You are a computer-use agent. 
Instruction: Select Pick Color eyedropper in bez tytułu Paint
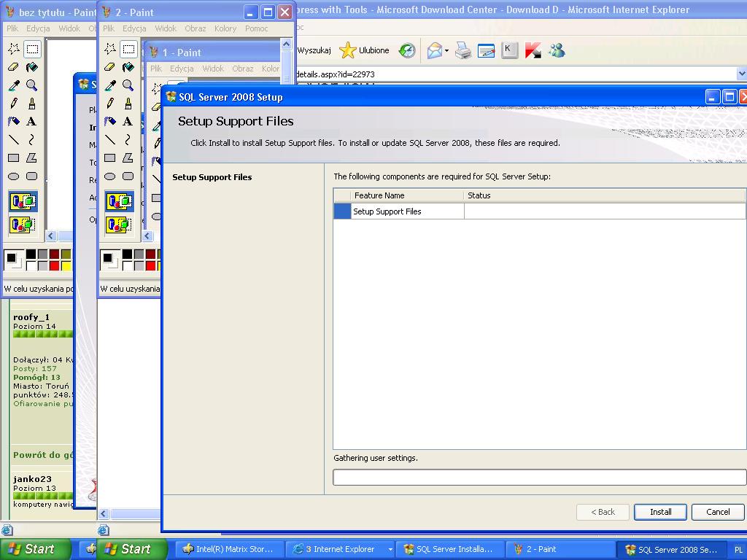point(14,85)
